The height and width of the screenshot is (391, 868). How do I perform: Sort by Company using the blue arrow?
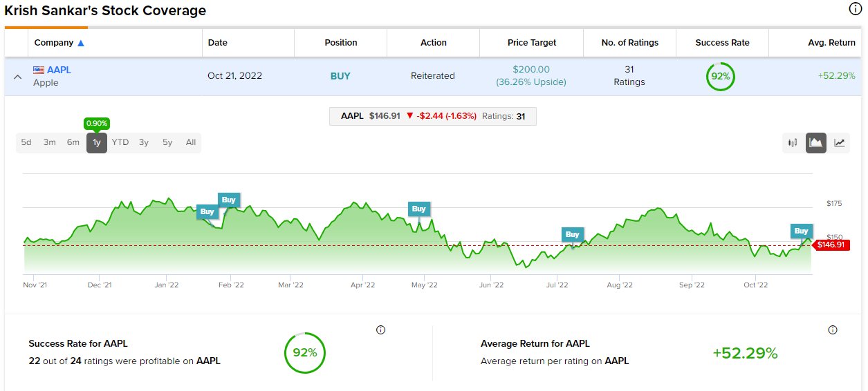pyautogui.click(x=81, y=43)
